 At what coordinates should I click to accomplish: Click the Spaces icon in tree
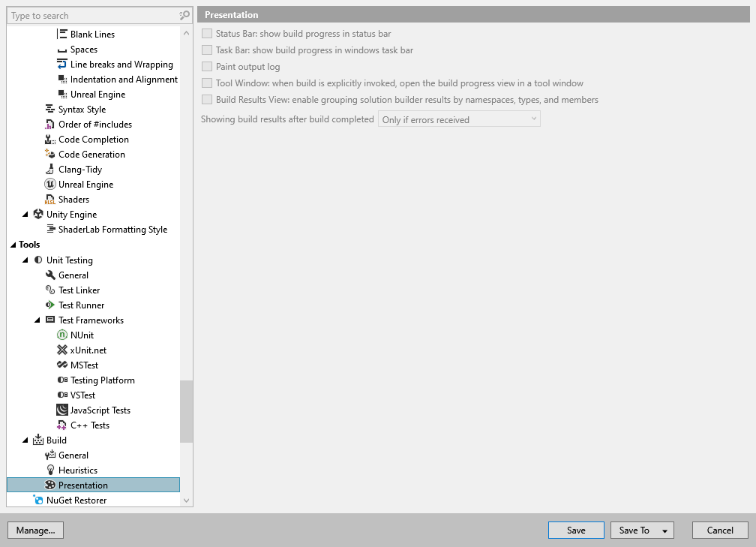point(62,50)
